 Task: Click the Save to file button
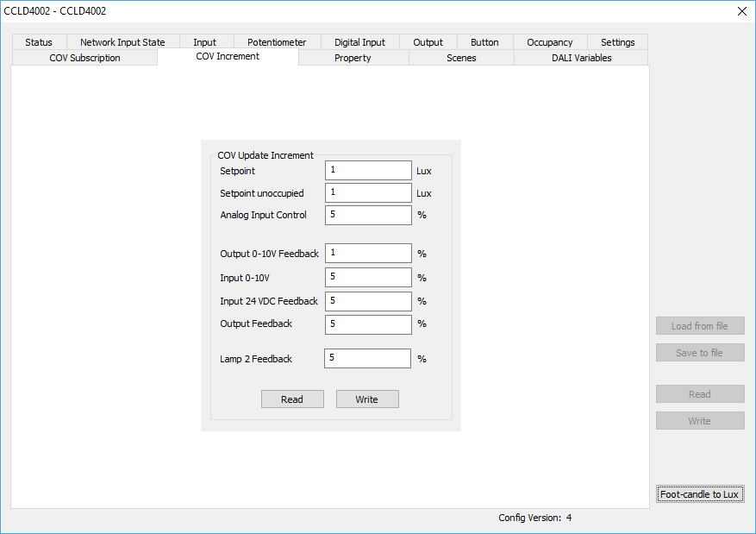tap(700, 353)
